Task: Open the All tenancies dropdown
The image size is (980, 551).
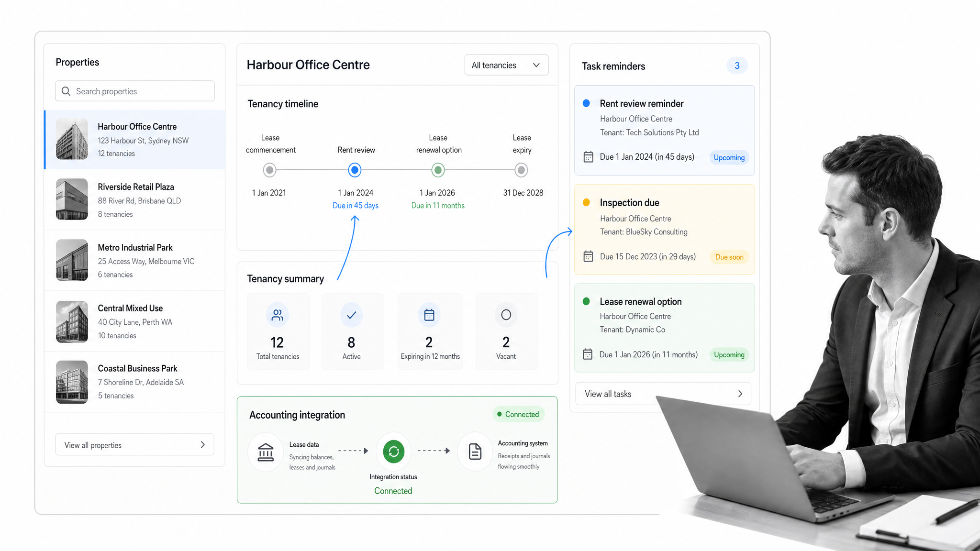Action: click(506, 65)
